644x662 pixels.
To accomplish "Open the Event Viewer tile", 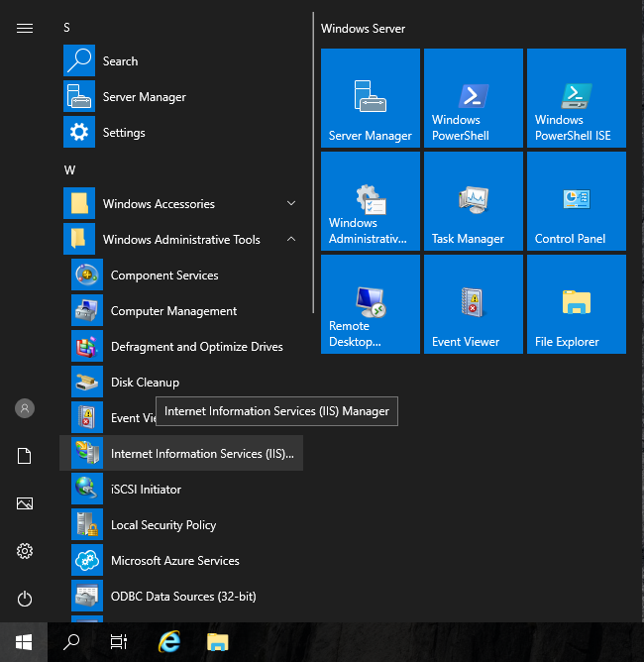I will click(473, 304).
